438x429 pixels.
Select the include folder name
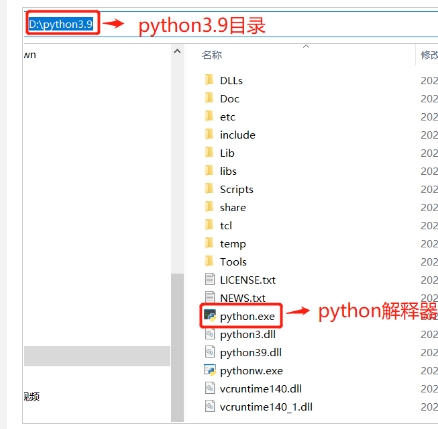click(x=238, y=135)
